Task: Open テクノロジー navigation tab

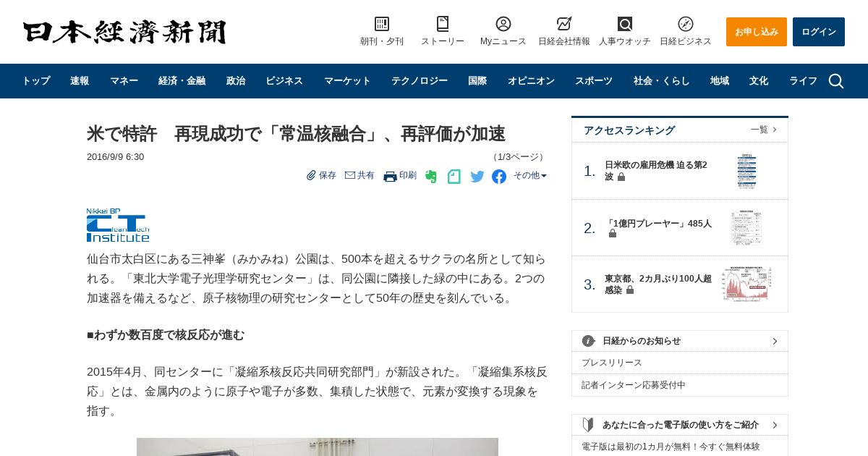Action: tap(420, 81)
